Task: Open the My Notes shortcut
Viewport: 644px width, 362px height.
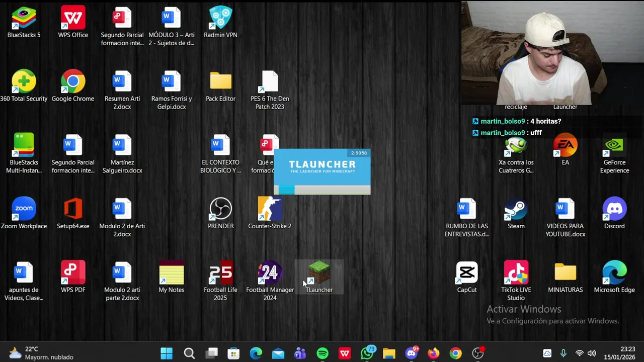Action: [x=172, y=278]
